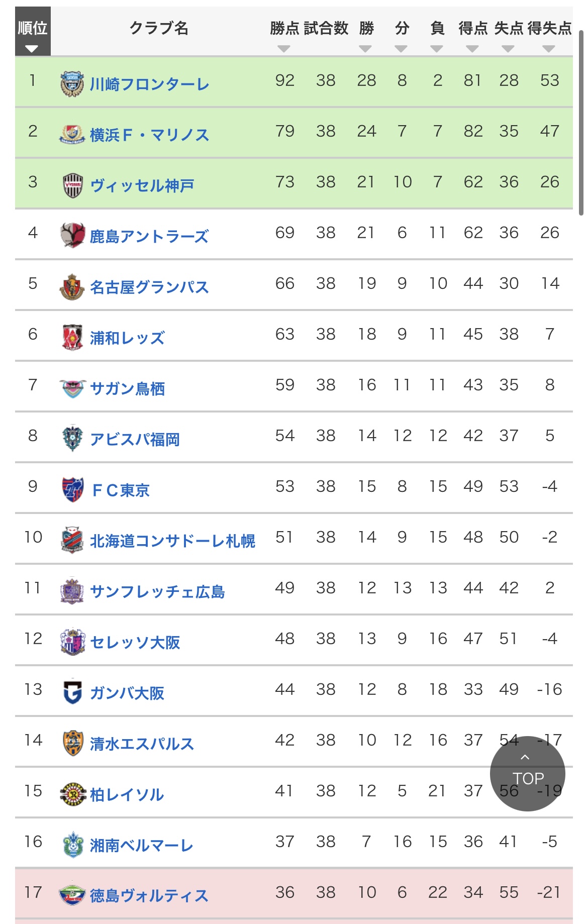Screen dimensions: 588x924
Task: Click the クラブ名 column header
Action: 159,28
